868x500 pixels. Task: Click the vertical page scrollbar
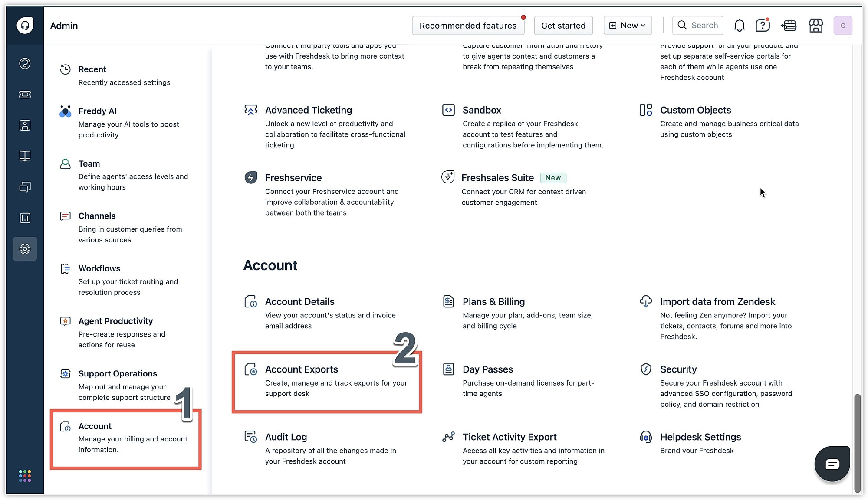tap(857, 442)
